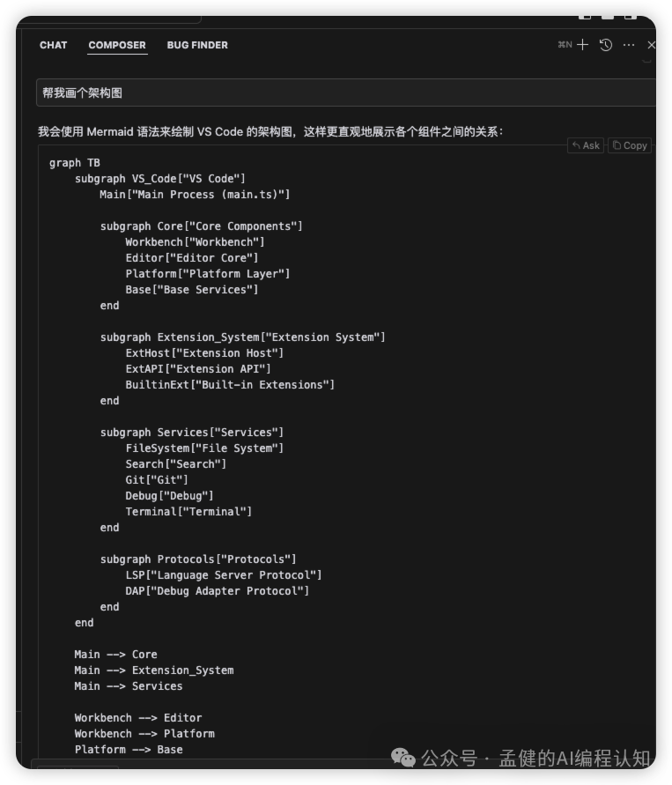This screenshot has width=672, height=785.
Task: Open the history clock icon
Action: [x=605, y=45]
